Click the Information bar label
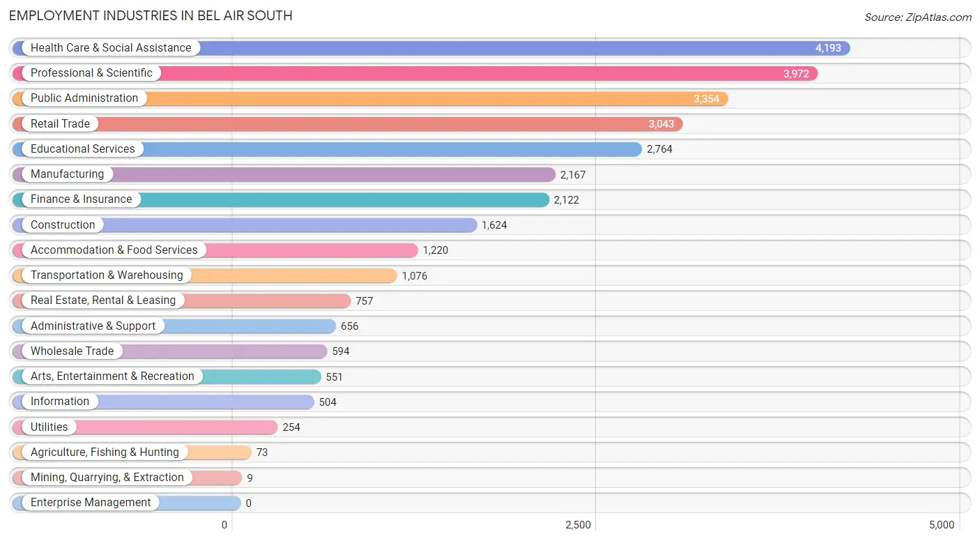The width and height of the screenshot is (980, 541). [60, 402]
